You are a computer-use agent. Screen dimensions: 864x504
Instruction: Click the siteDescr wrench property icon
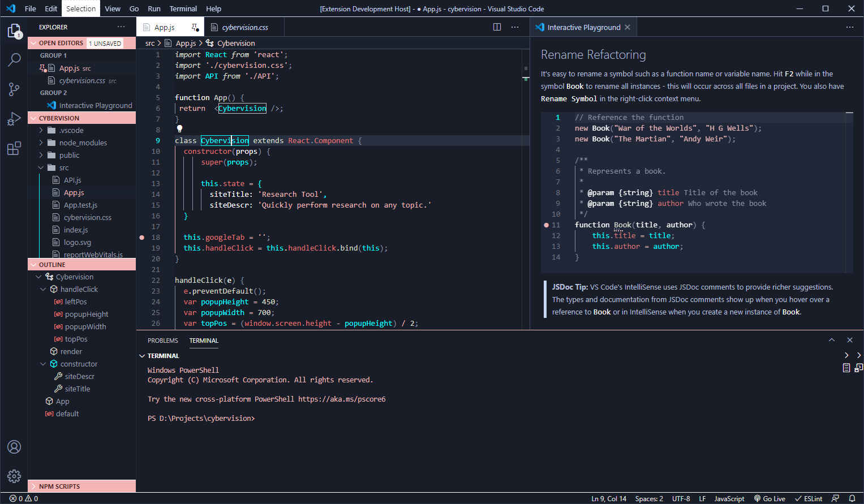pos(58,376)
